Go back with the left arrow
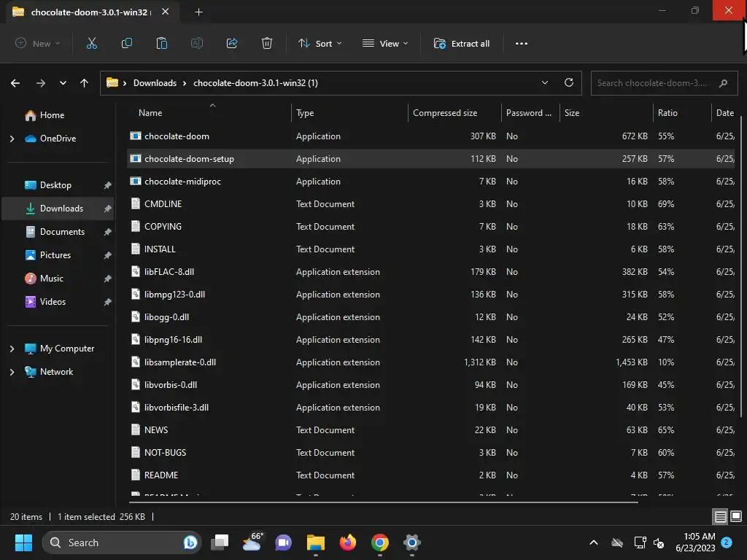Image resolution: width=747 pixels, height=560 pixels. [x=15, y=83]
